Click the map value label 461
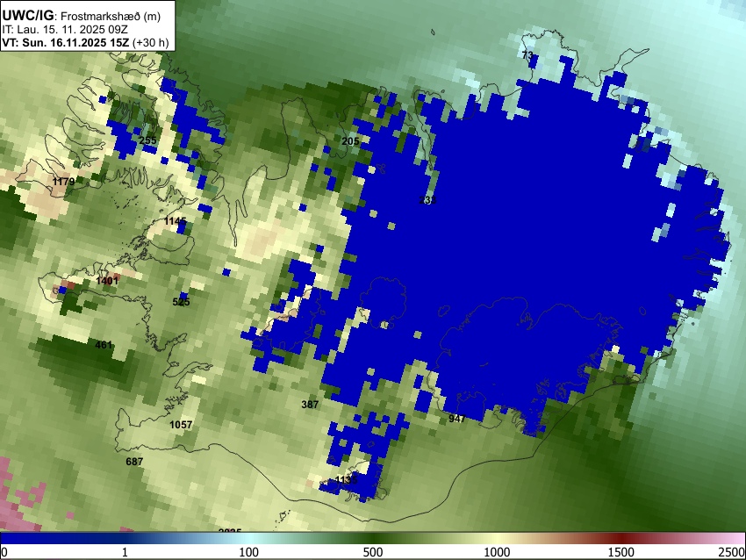Screen dimensions: 746x560 click(104, 345)
